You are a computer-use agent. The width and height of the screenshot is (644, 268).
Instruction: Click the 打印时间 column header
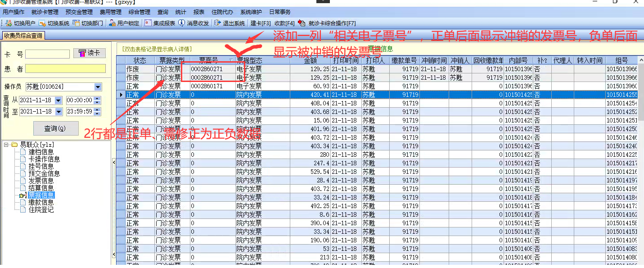point(346,60)
